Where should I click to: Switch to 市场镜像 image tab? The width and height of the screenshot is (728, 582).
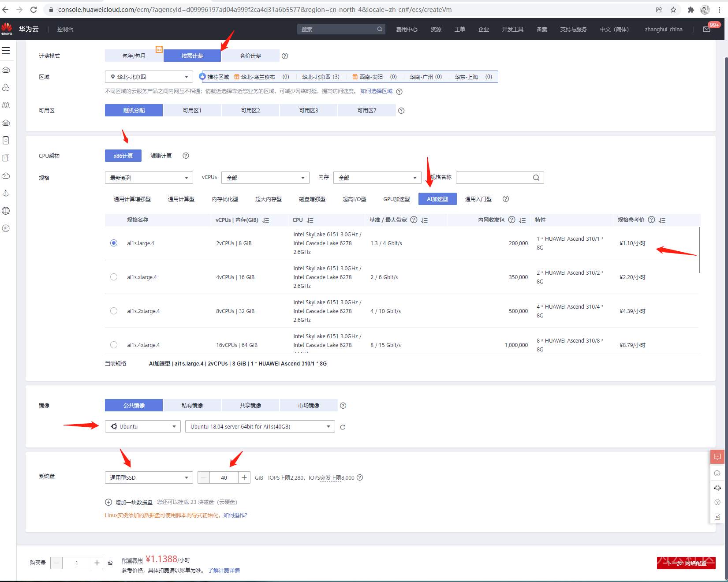pyautogui.click(x=309, y=405)
